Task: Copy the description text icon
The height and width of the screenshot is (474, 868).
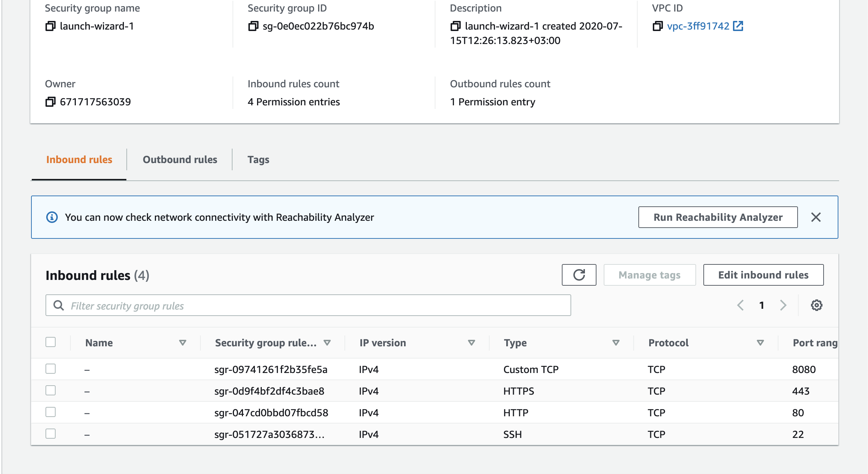Action: pos(455,26)
